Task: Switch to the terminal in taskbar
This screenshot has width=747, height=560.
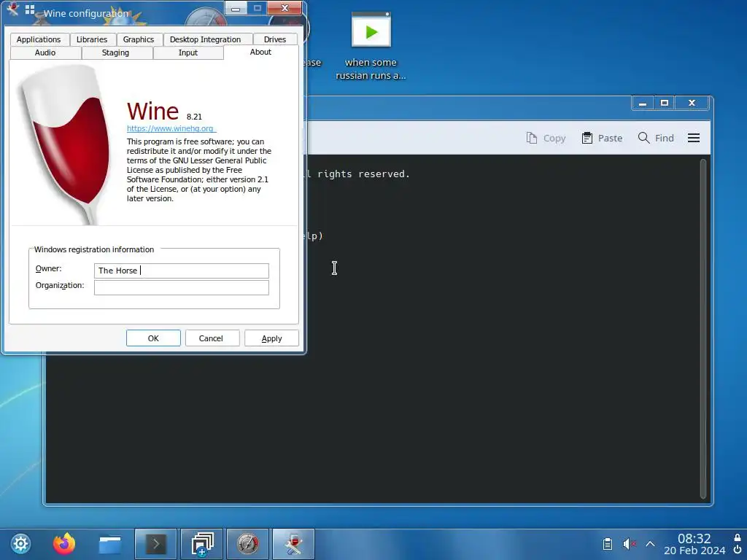Action: [156, 544]
